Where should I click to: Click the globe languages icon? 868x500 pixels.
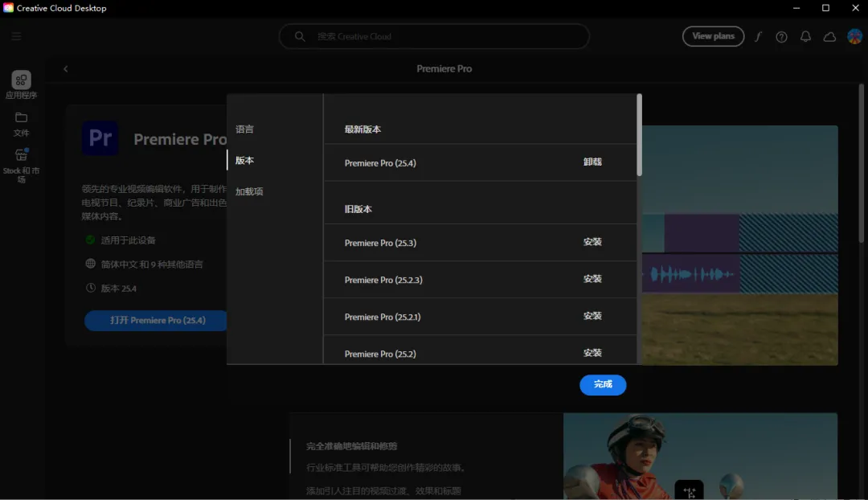91,264
